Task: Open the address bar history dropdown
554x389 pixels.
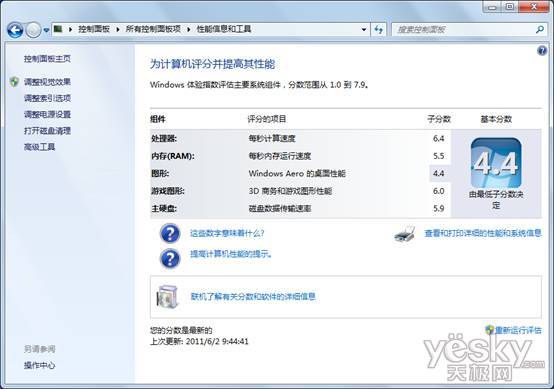Action: 364,29
